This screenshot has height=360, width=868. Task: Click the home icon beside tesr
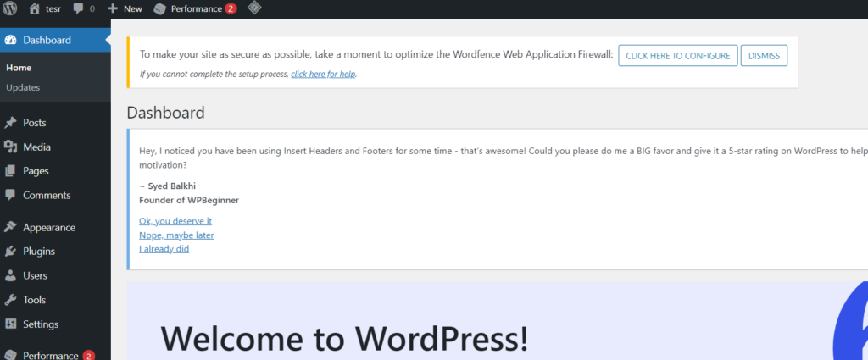pyautogui.click(x=34, y=8)
